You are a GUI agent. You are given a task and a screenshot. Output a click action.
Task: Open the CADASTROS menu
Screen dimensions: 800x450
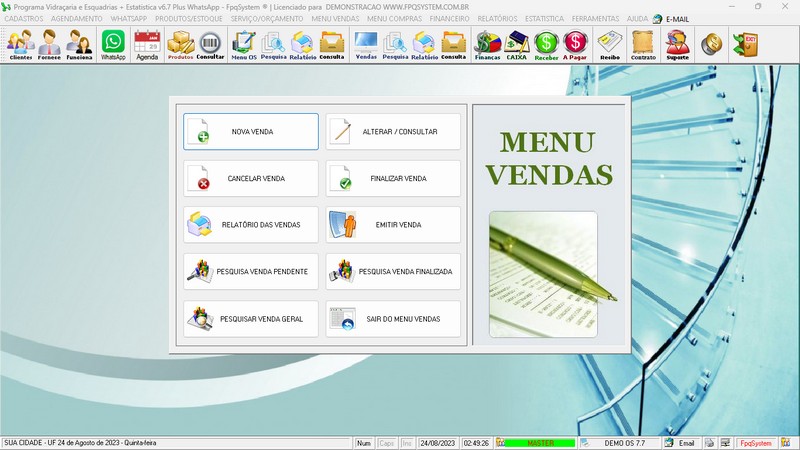[x=23, y=19]
